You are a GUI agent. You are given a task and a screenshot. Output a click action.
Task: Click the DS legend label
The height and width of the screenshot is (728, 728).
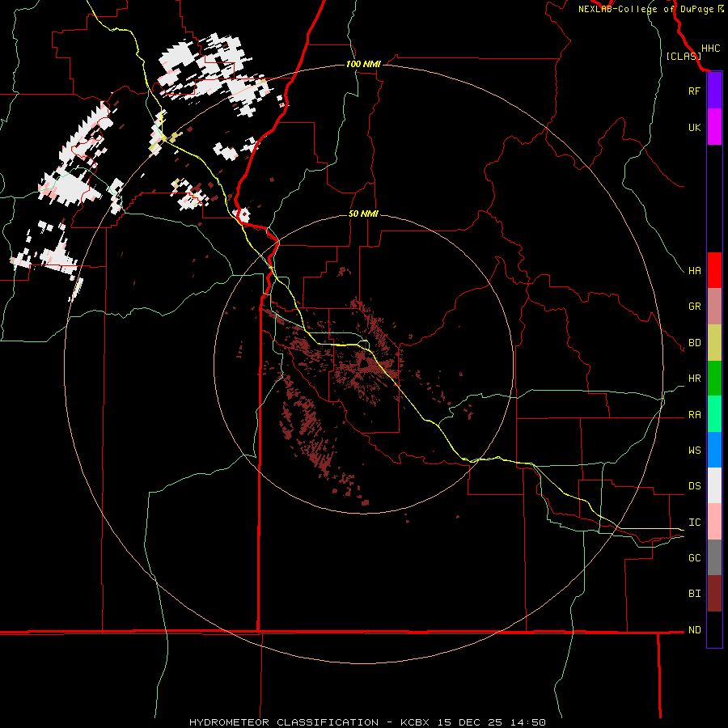point(694,485)
